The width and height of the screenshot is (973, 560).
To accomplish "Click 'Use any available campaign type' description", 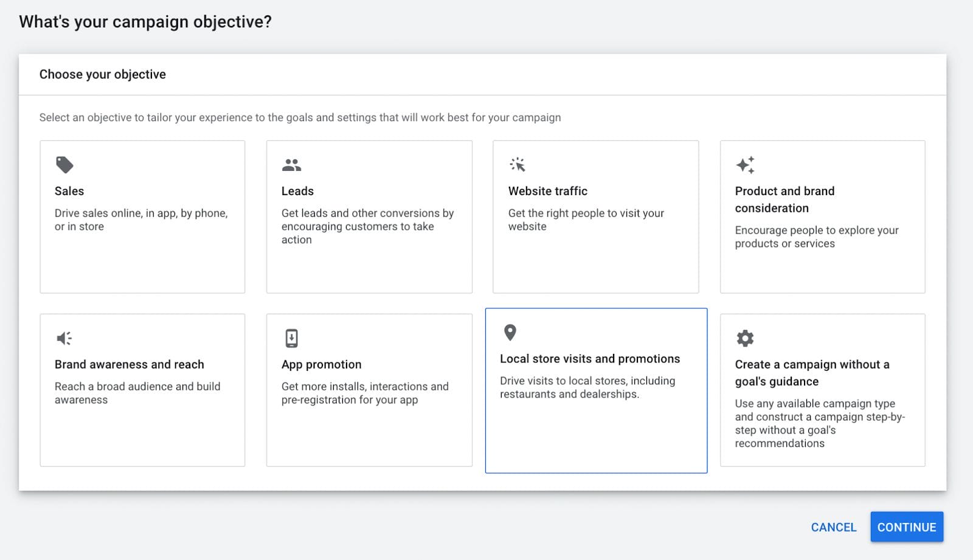I will point(820,423).
